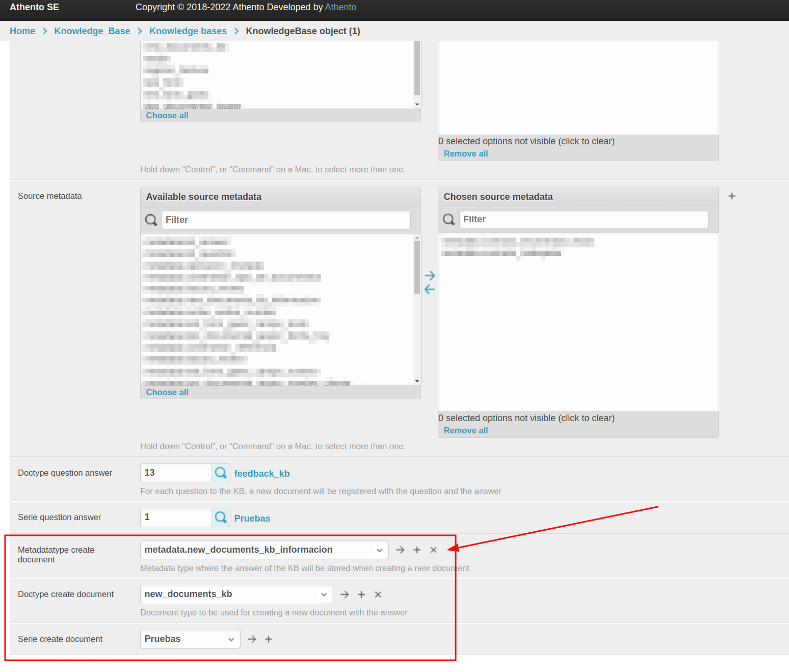Click the change arrow icon beside Serie create document
Screen dimensions: 789x672
coord(252,639)
